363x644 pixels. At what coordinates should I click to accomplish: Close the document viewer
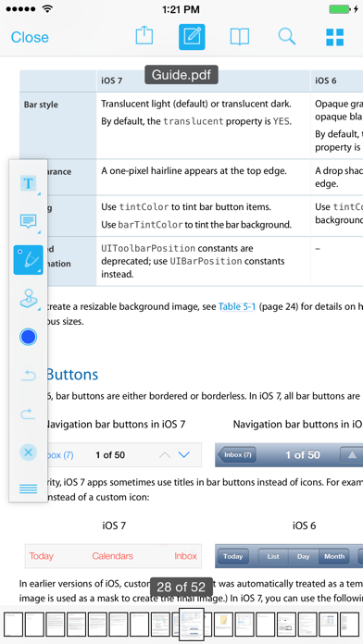(30, 37)
